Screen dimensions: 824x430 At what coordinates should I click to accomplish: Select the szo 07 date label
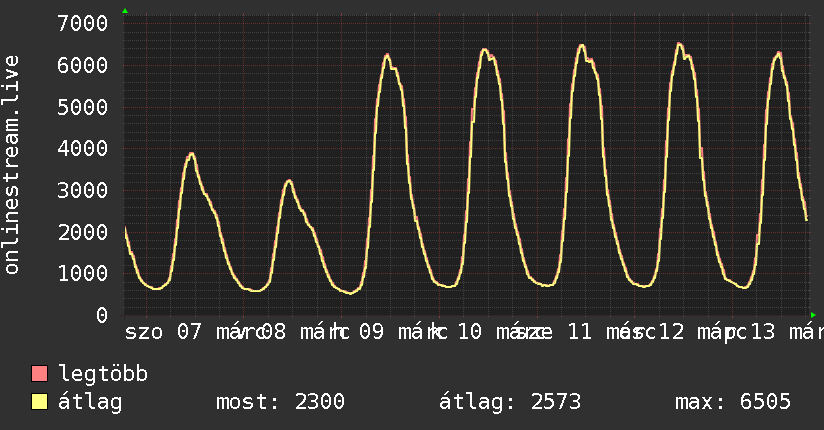point(164,332)
